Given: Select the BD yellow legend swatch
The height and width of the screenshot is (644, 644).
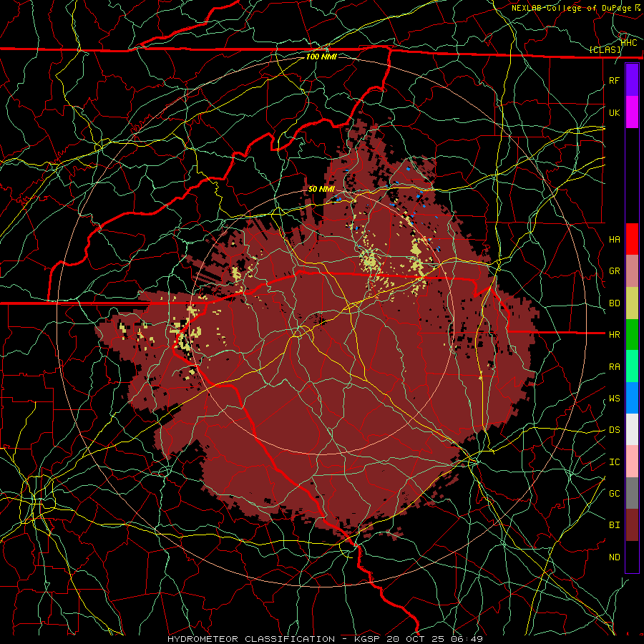Looking at the screenshot, I should [x=632, y=303].
